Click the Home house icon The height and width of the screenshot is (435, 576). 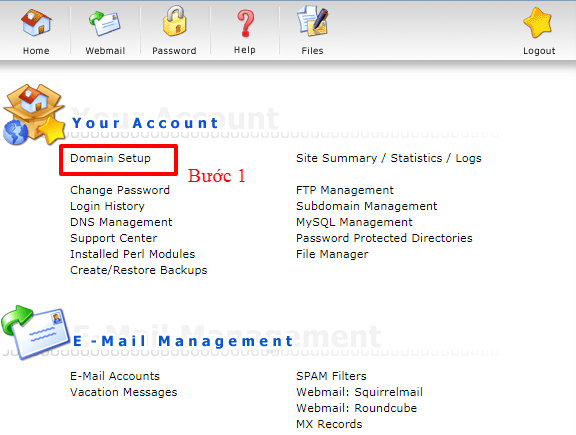click(36, 23)
